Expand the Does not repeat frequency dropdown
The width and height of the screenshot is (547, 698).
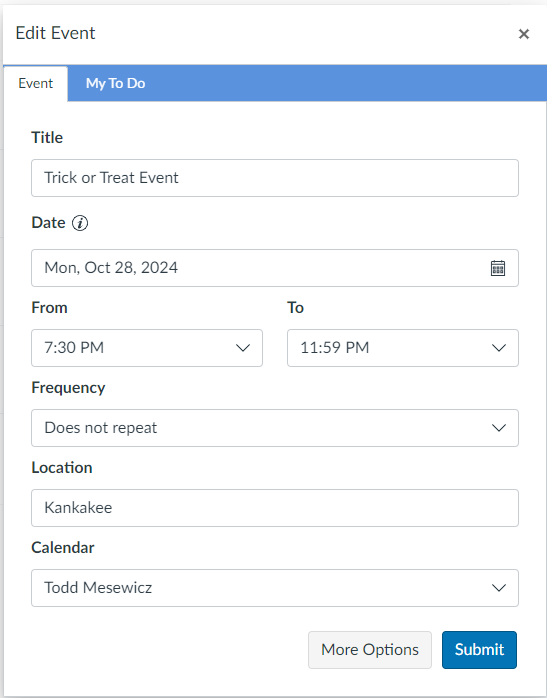275,428
